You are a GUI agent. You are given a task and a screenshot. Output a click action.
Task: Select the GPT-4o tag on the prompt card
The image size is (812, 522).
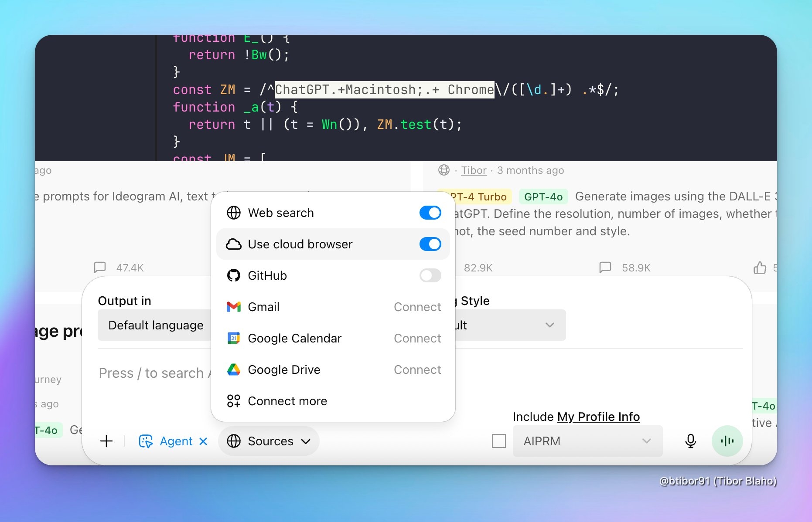coord(543,197)
